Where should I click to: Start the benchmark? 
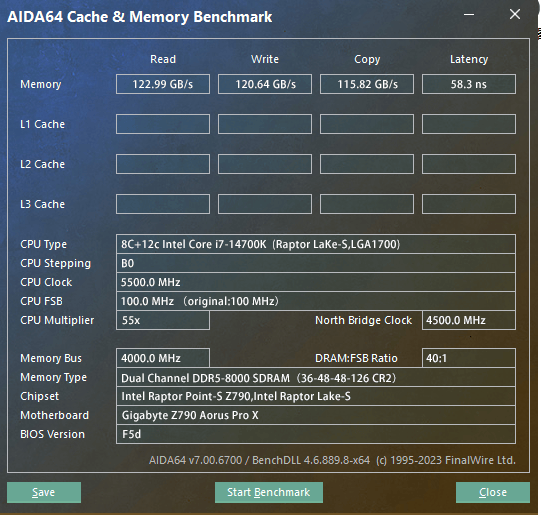click(269, 492)
